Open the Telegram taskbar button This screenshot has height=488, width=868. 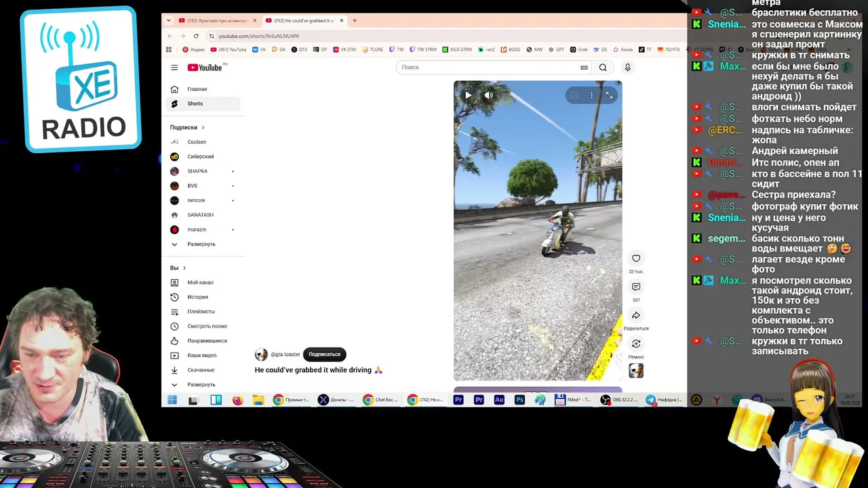tap(665, 400)
